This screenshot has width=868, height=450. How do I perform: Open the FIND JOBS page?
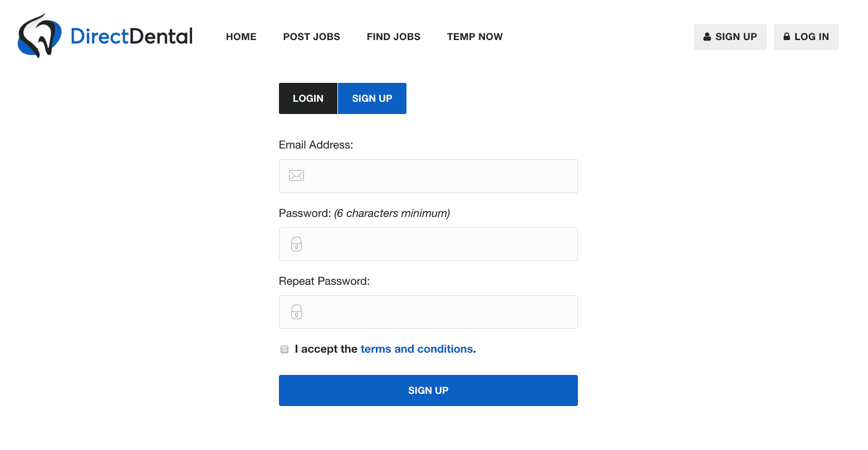click(x=393, y=36)
